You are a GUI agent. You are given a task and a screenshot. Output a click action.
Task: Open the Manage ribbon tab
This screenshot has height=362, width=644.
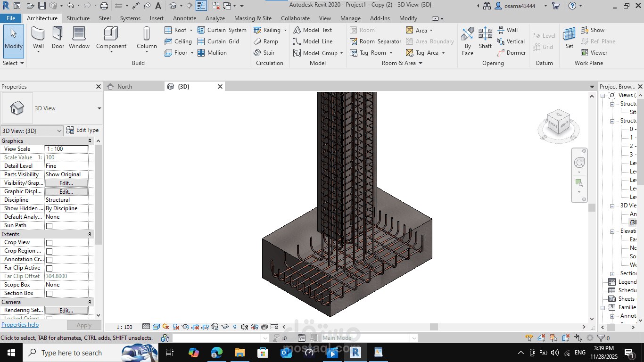coord(350,18)
